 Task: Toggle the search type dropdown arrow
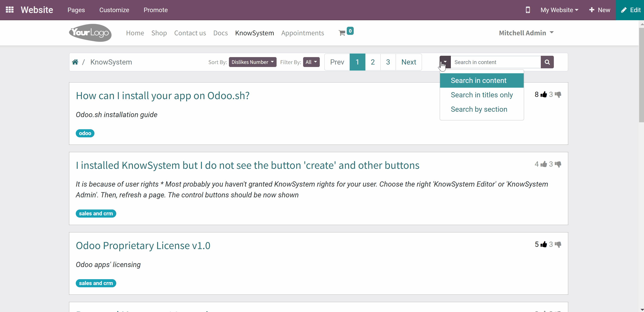click(445, 62)
